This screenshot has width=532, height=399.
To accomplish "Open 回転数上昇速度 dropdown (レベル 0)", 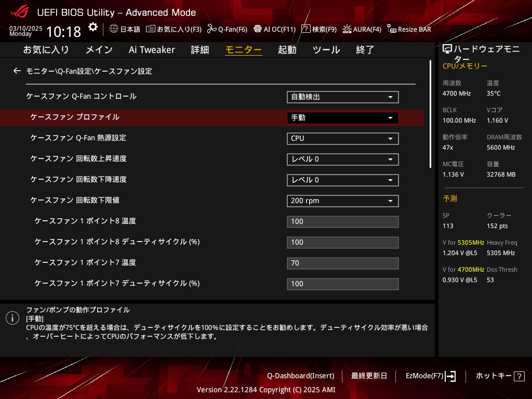I will (343, 159).
